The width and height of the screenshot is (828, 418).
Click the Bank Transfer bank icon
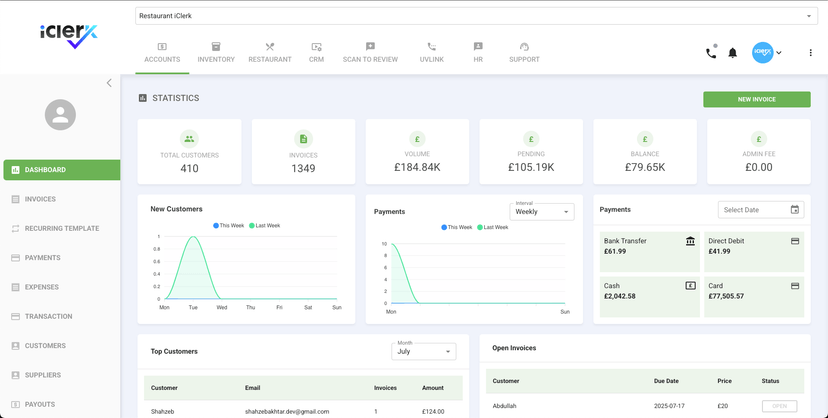[690, 241]
